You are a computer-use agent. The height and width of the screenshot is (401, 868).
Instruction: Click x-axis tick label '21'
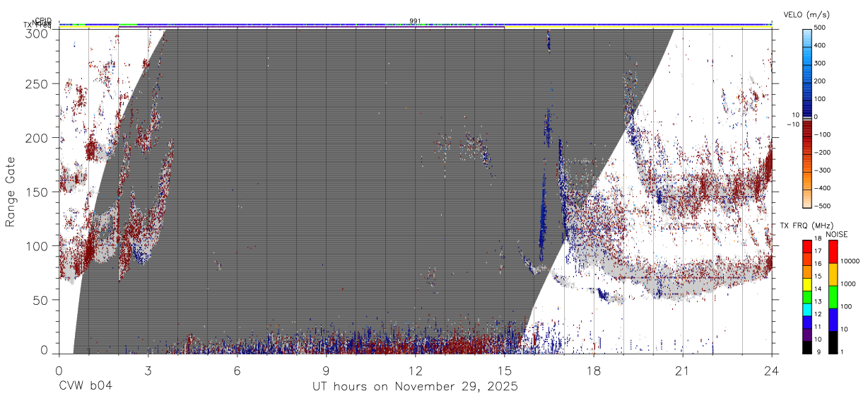[683, 371]
